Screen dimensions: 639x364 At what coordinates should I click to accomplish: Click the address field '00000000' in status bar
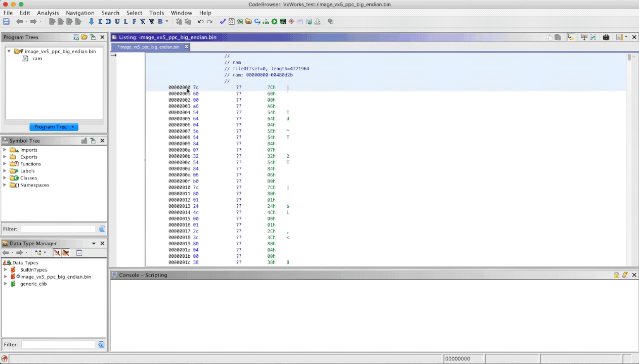[463, 359]
